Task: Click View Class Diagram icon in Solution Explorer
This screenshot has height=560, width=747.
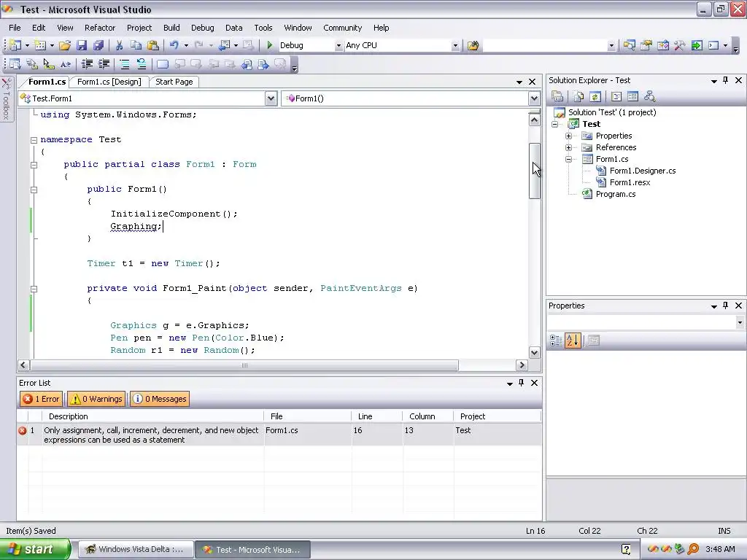Action: (x=649, y=97)
